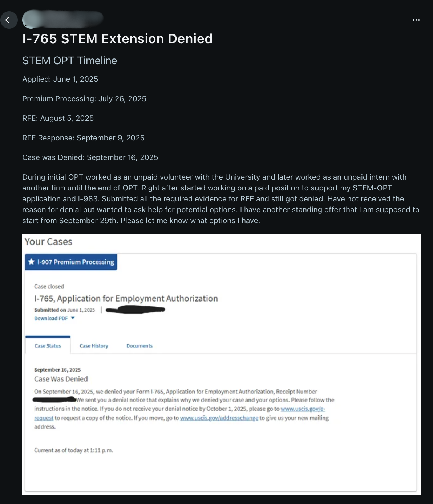
Task: Open the www.uscis.gov/e-request link
Action: coord(303,409)
